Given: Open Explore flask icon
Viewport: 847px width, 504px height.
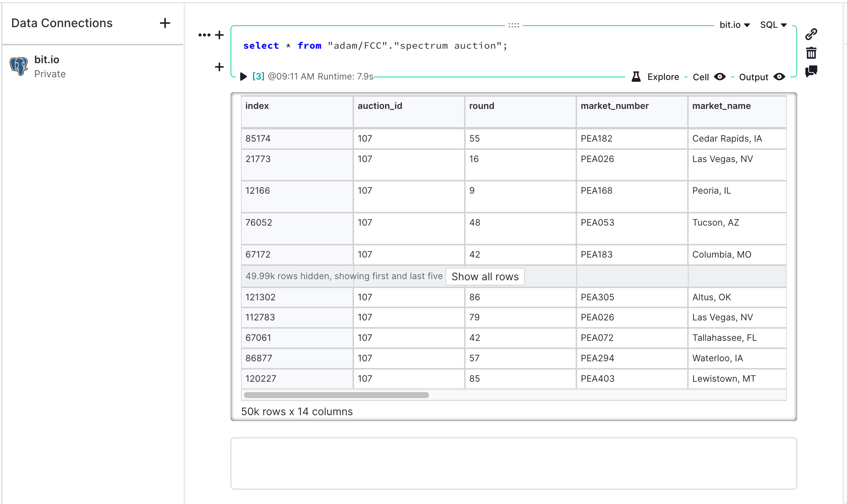Looking at the screenshot, I should pyautogui.click(x=636, y=77).
